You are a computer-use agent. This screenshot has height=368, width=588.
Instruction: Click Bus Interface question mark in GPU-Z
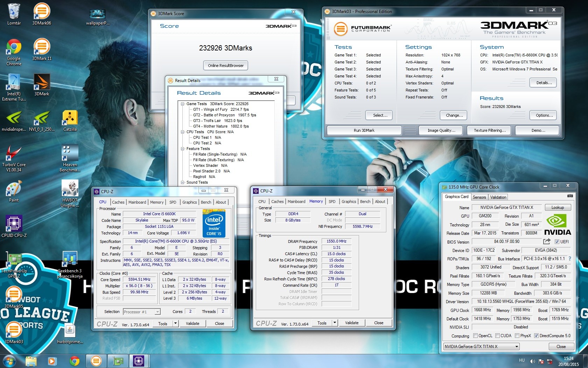coord(569,259)
